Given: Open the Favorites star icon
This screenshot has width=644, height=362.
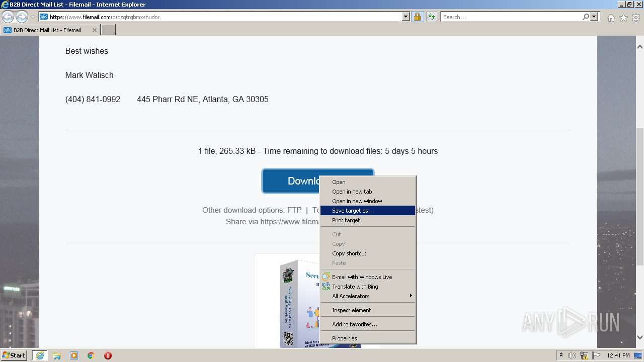Looking at the screenshot, I should tap(623, 18).
